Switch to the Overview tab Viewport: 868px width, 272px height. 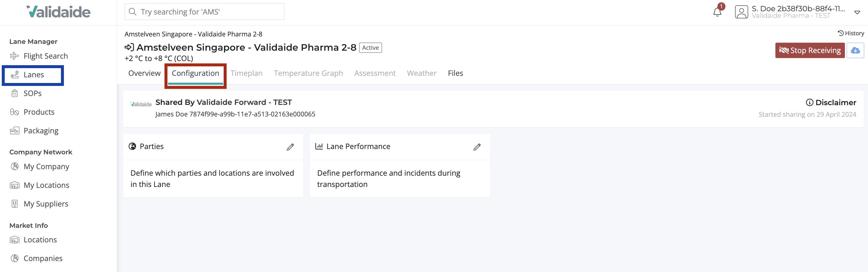coord(144,73)
